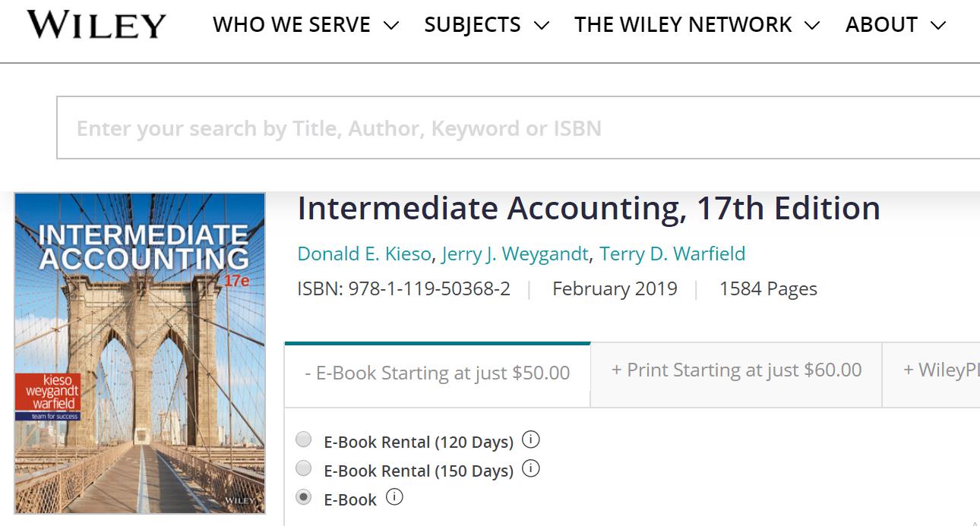Screen dimensions: 980x526
Task: Click the info icon next to E-Book option
Action: click(394, 497)
